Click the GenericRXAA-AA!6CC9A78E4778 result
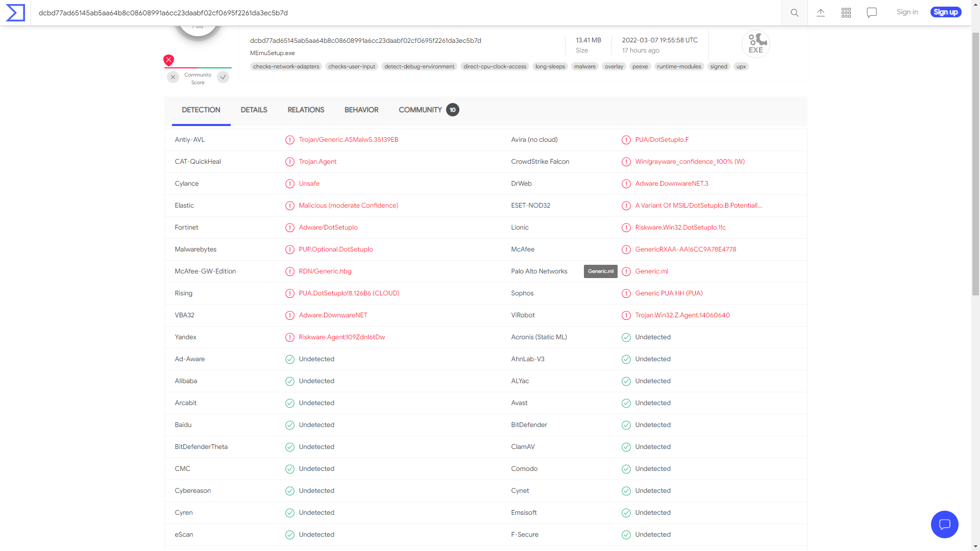 685,249
